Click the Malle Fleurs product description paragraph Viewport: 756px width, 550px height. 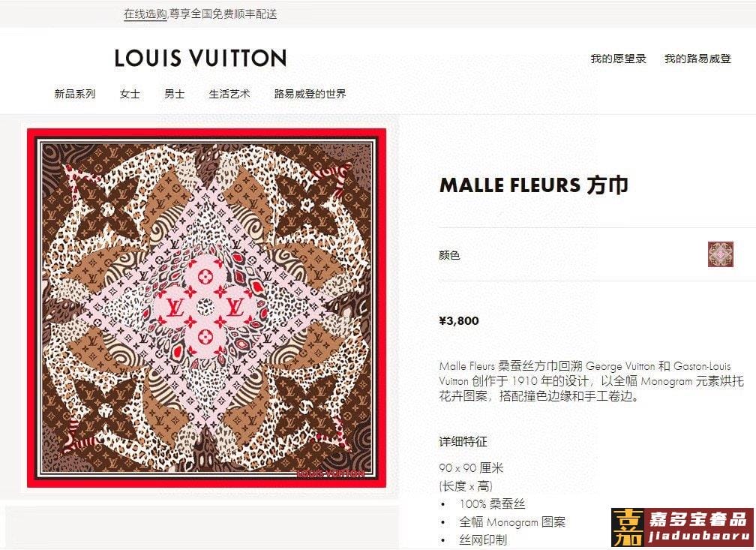click(x=592, y=381)
